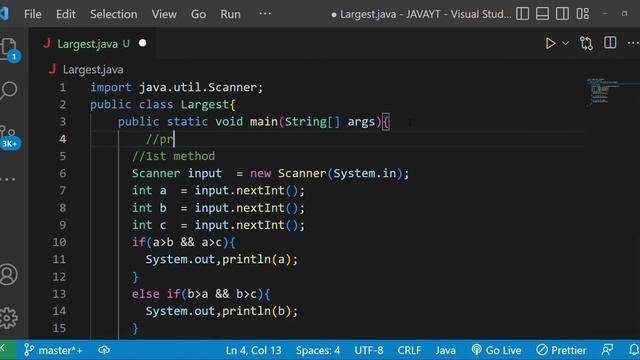Publish changes with cloud upload icon
This screenshot has width=640, height=360.
point(104,350)
